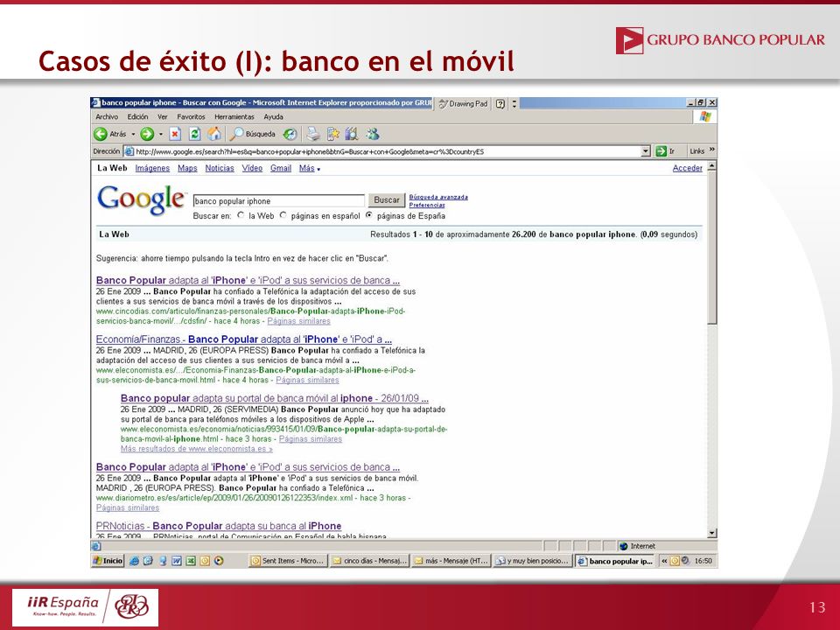This screenshot has height=630, width=840.
Task: Click the Drawing Pad toolbar button
Action: click(x=464, y=104)
